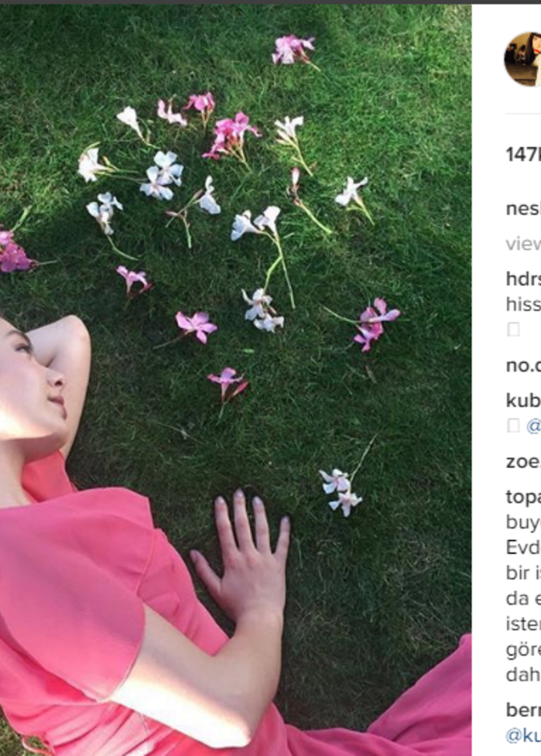The image size is (541, 756).
Task: Click the dark bar above the post
Action: [270, 2]
